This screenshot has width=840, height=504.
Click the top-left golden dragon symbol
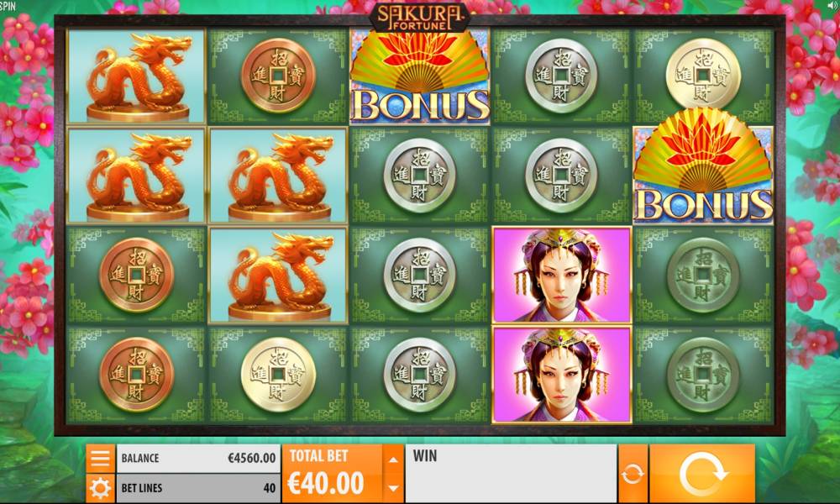(x=136, y=76)
